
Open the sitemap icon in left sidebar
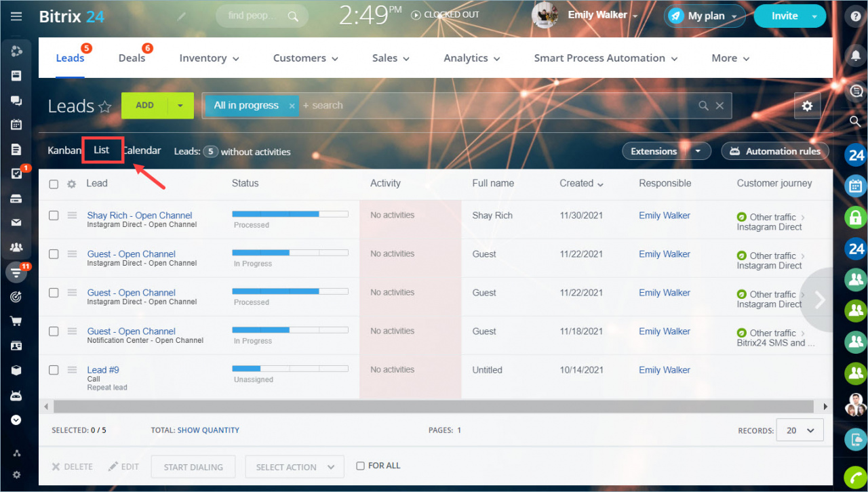click(x=16, y=453)
